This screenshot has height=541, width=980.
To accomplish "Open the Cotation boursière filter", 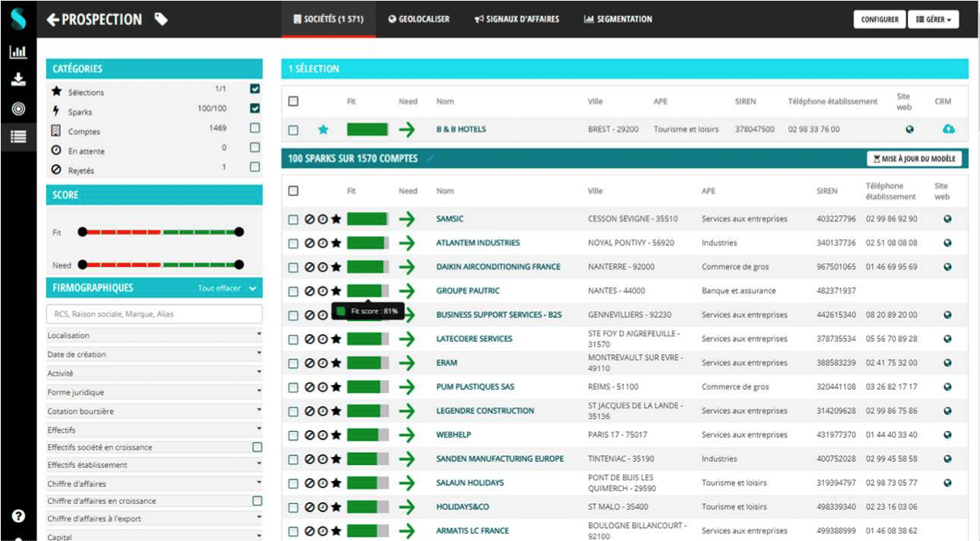I will point(155,411).
